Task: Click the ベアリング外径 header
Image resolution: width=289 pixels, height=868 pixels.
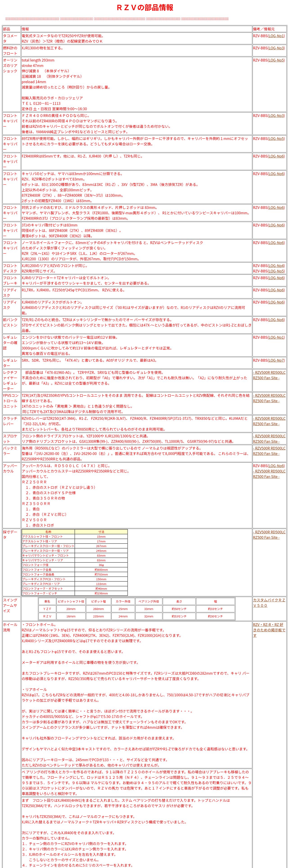Action: [x=149, y=601]
